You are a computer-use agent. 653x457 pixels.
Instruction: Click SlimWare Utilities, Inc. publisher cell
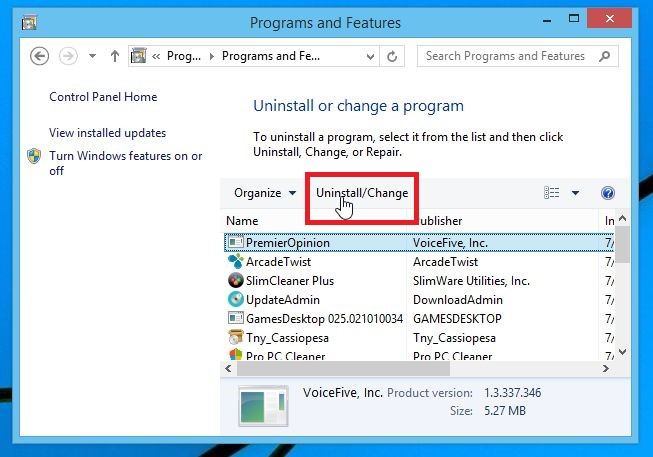[471, 281]
